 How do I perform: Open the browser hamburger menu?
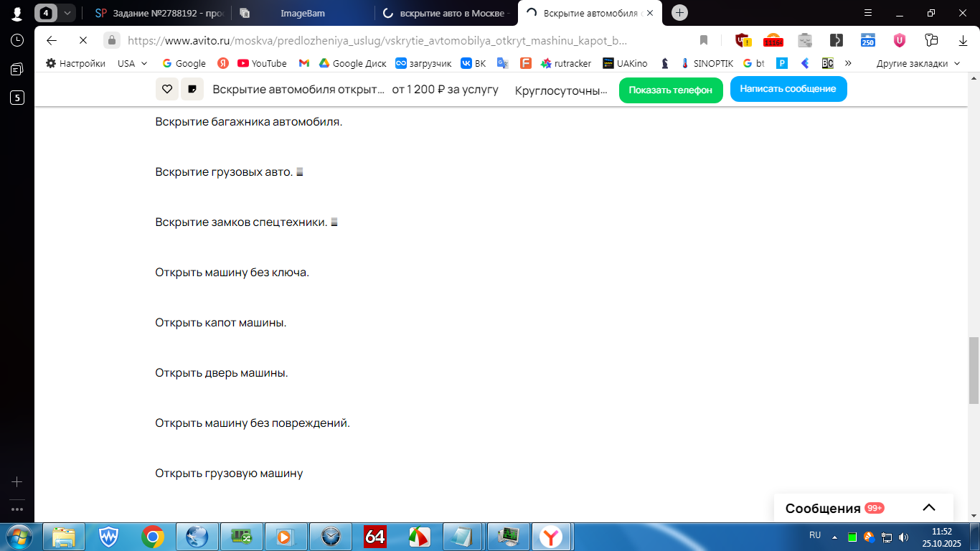pos(868,13)
